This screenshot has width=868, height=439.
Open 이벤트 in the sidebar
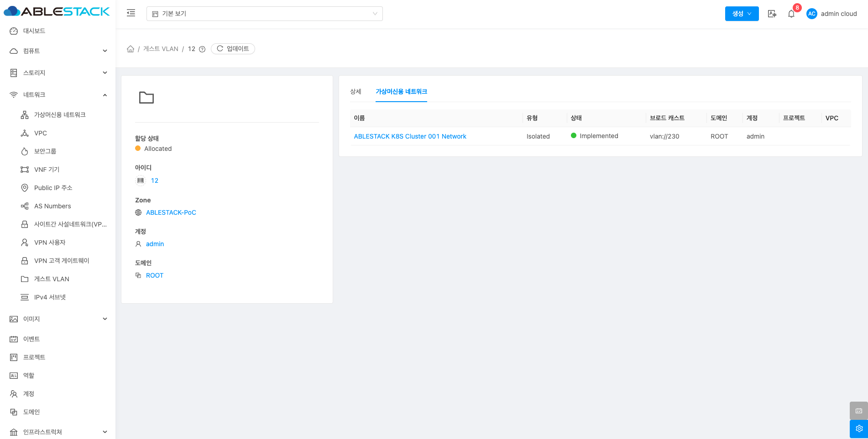pos(58,339)
